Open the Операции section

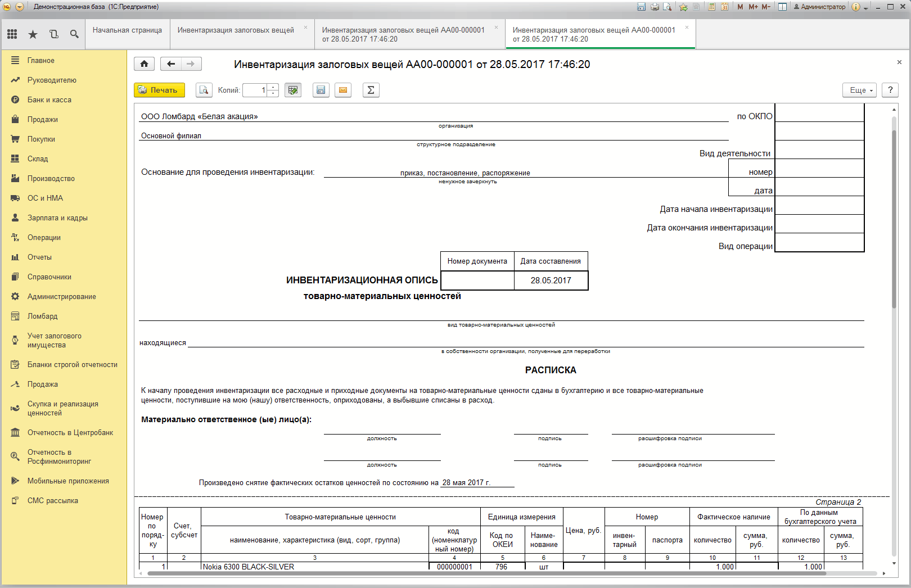point(64,237)
